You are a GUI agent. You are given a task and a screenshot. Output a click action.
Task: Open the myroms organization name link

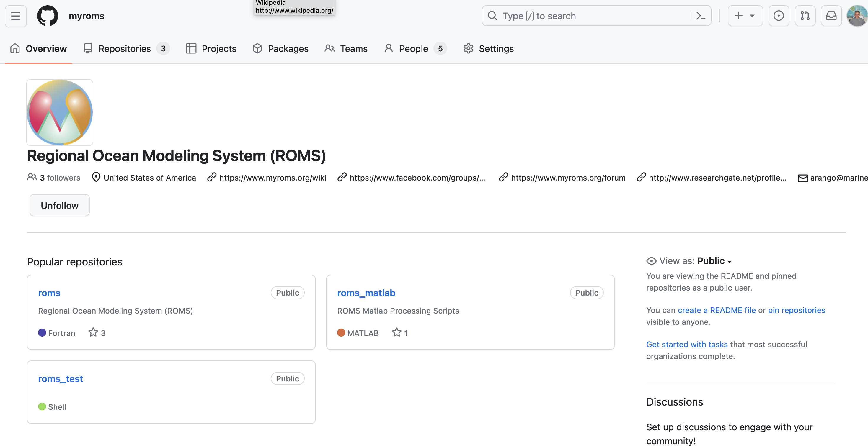click(86, 16)
